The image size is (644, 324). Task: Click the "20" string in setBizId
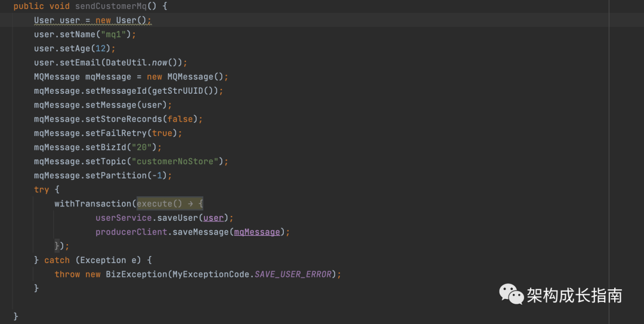(x=144, y=147)
